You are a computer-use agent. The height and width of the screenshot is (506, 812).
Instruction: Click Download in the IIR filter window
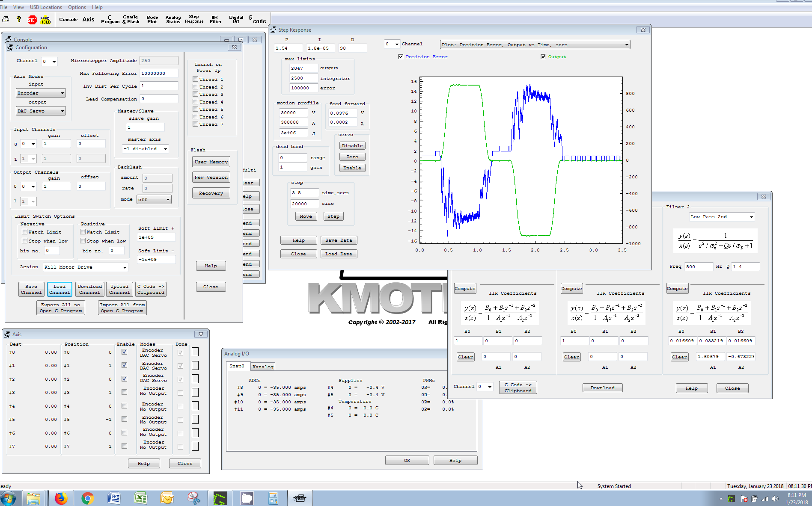[602, 388]
